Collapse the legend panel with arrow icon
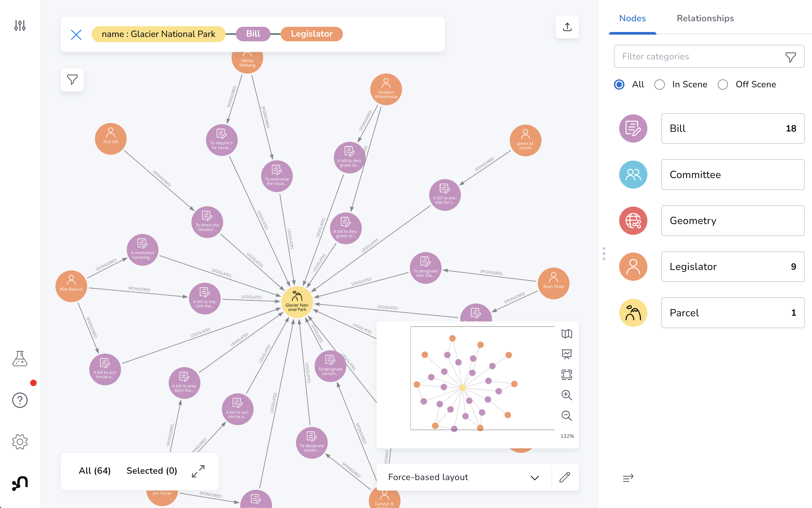Screen dimensions: 812x508 coord(628,478)
